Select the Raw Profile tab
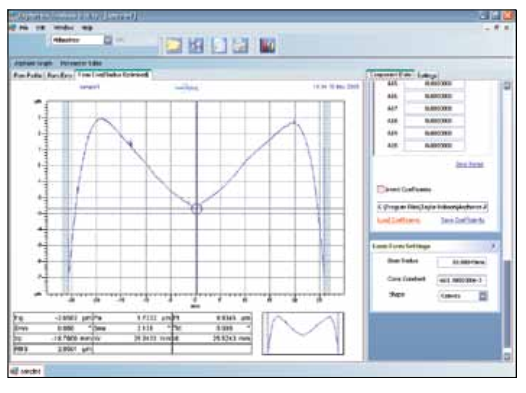The height and width of the screenshot is (393, 526). point(28,75)
